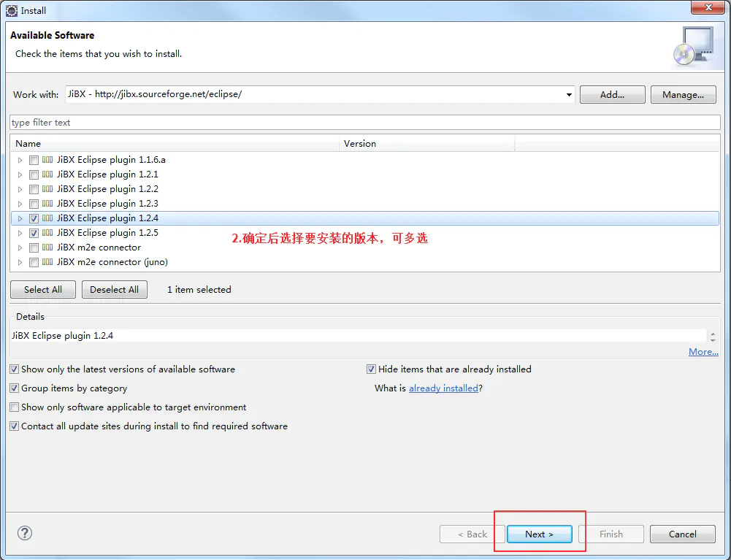The height and width of the screenshot is (560, 731).
Task: Click the Eclipse icon in the Install title bar
Action: pyautogui.click(x=12, y=10)
